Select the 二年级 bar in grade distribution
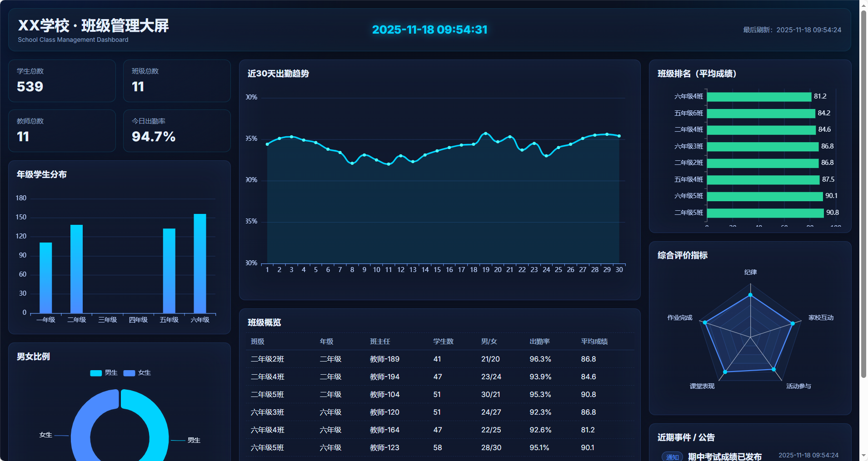The width and height of the screenshot is (868, 461). pos(76,269)
